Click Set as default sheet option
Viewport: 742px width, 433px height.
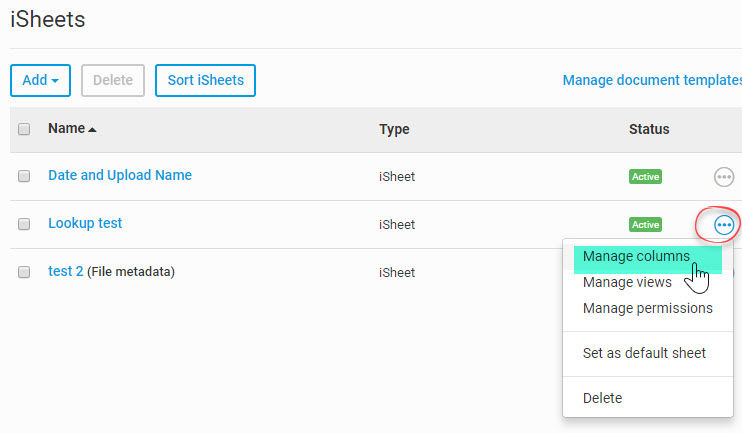pyautogui.click(x=644, y=353)
